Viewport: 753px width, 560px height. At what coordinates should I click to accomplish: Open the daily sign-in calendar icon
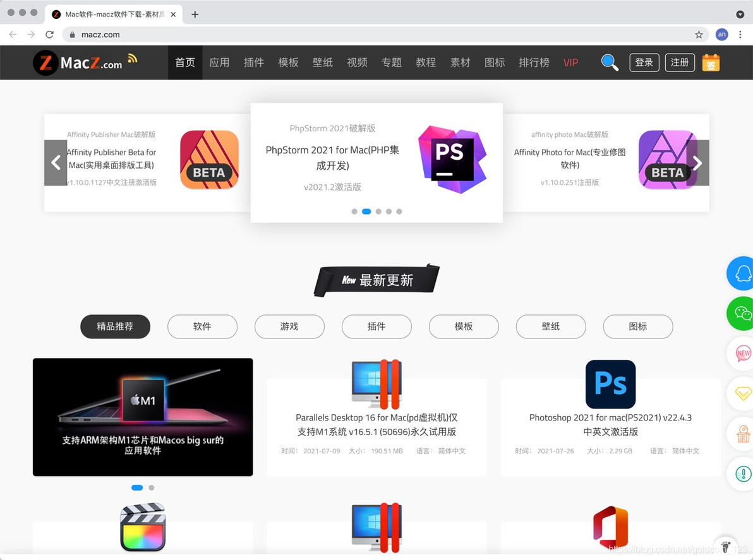711,63
